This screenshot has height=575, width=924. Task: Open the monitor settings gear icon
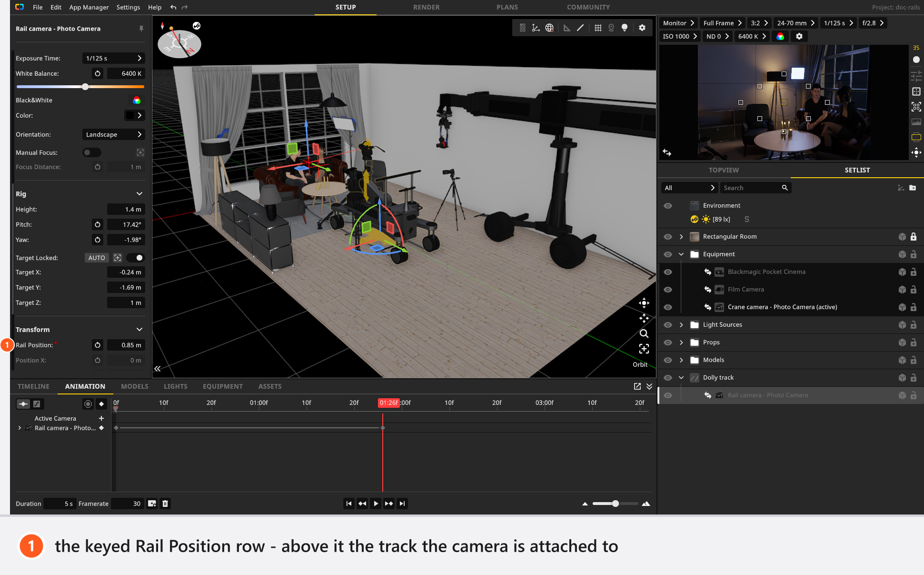pyautogui.click(x=799, y=36)
